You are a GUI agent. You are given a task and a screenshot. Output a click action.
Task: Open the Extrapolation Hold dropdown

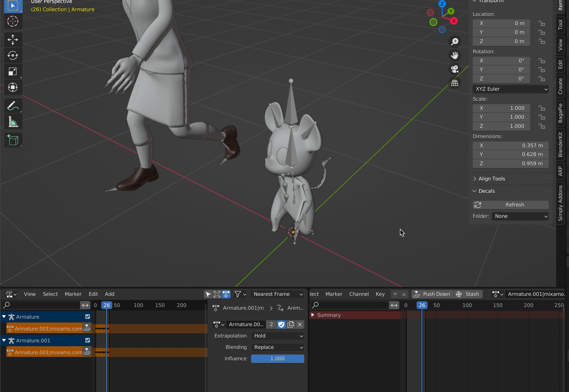[x=277, y=336]
